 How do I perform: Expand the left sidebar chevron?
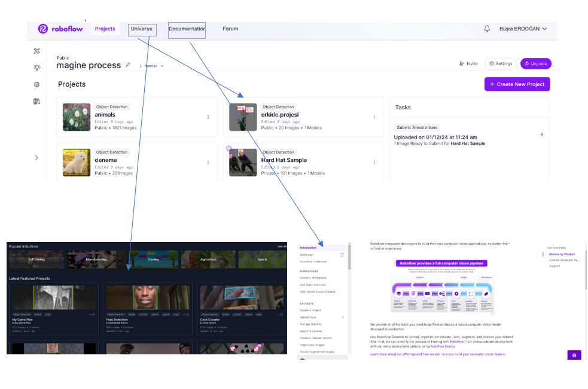[x=36, y=158]
